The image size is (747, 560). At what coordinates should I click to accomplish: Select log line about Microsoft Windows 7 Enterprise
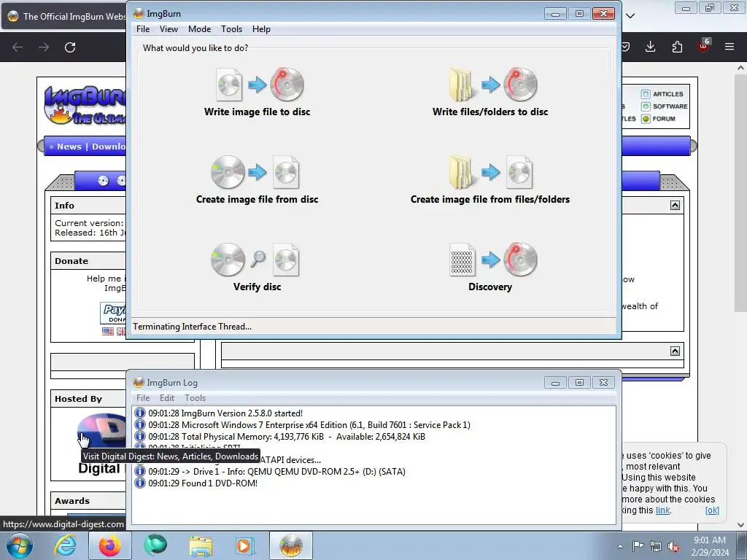point(309,425)
